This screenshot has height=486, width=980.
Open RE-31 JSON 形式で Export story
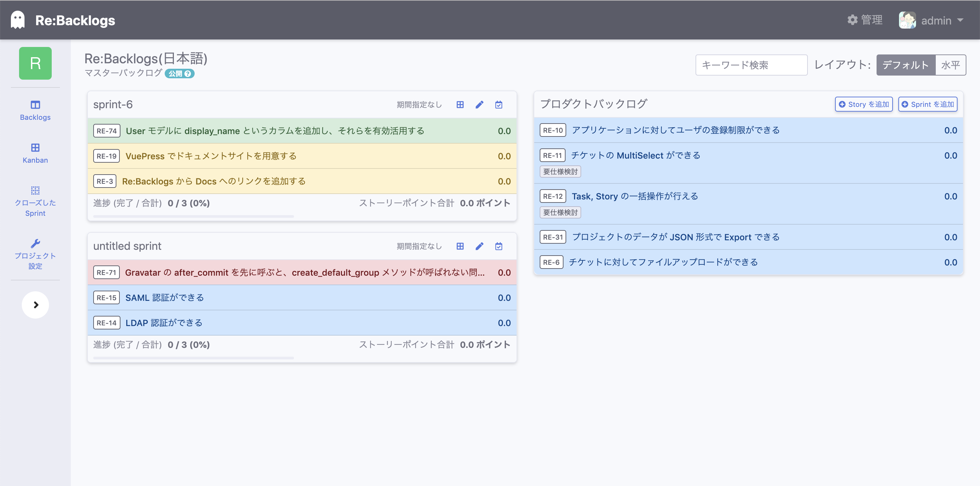[748, 237]
